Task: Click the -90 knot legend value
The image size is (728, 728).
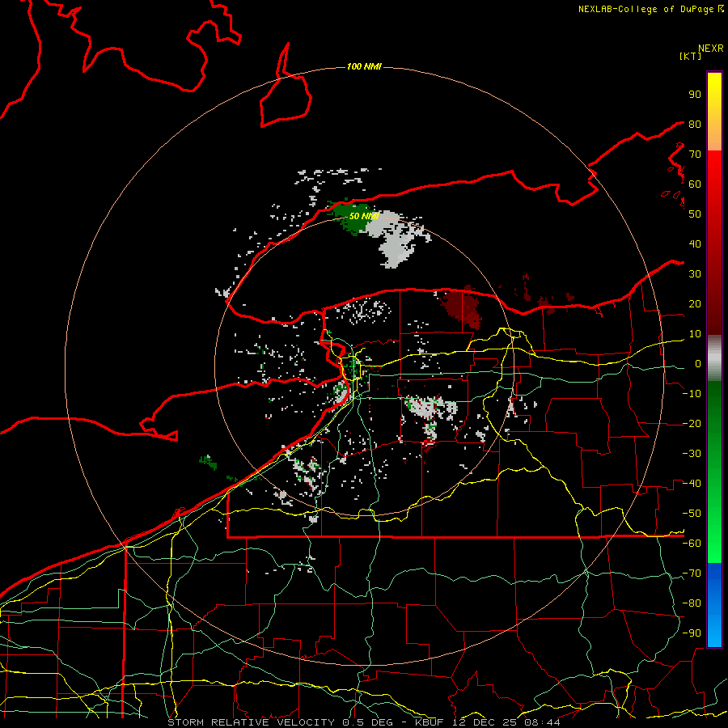Action: [692, 633]
